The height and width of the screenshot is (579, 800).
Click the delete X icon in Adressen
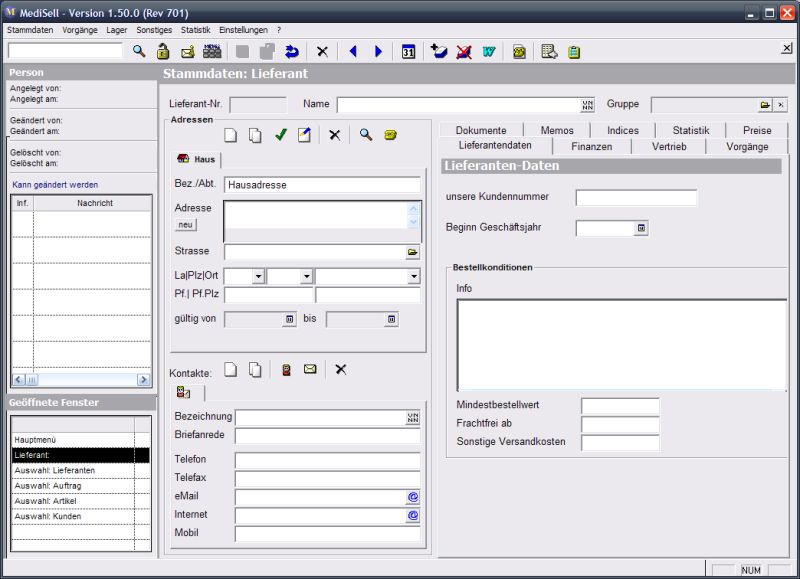[335, 135]
